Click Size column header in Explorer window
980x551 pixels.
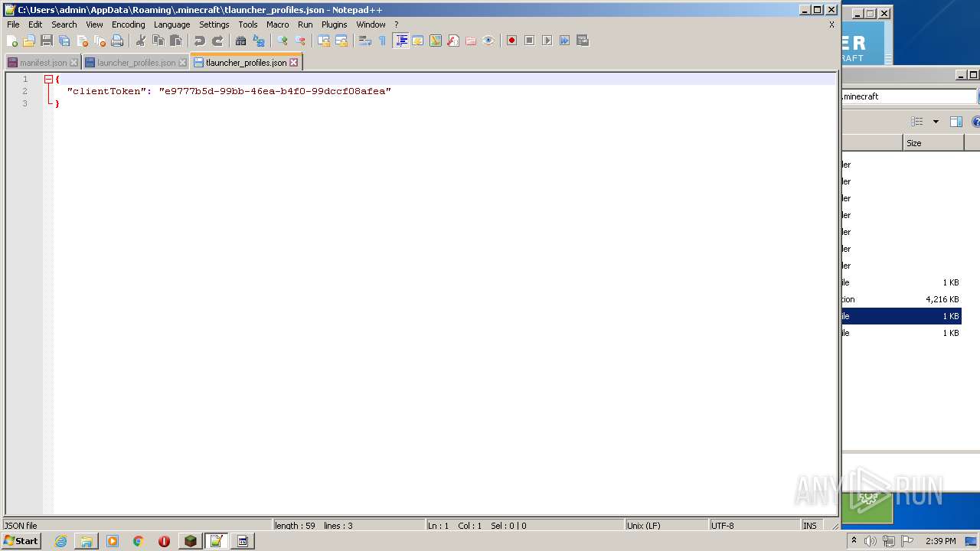933,143
